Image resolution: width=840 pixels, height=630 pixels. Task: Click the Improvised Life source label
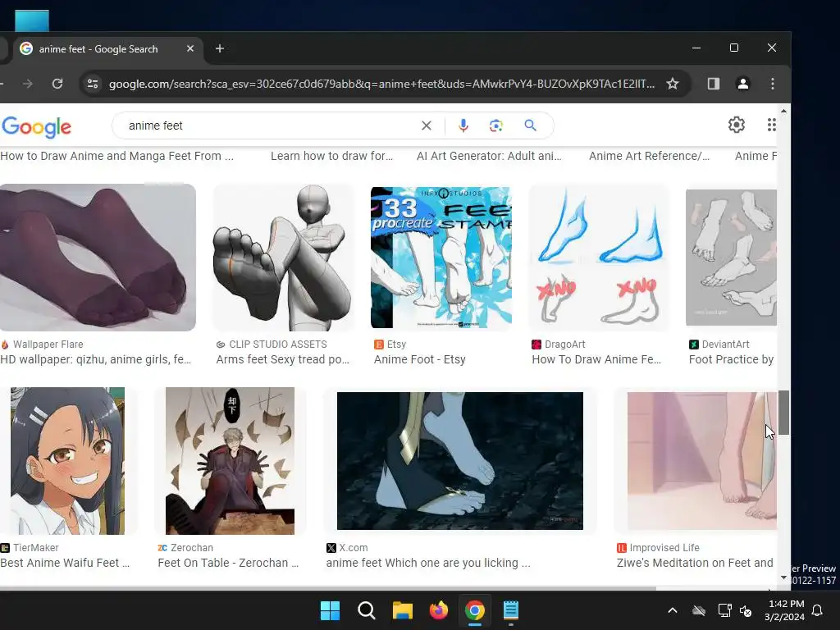click(664, 548)
